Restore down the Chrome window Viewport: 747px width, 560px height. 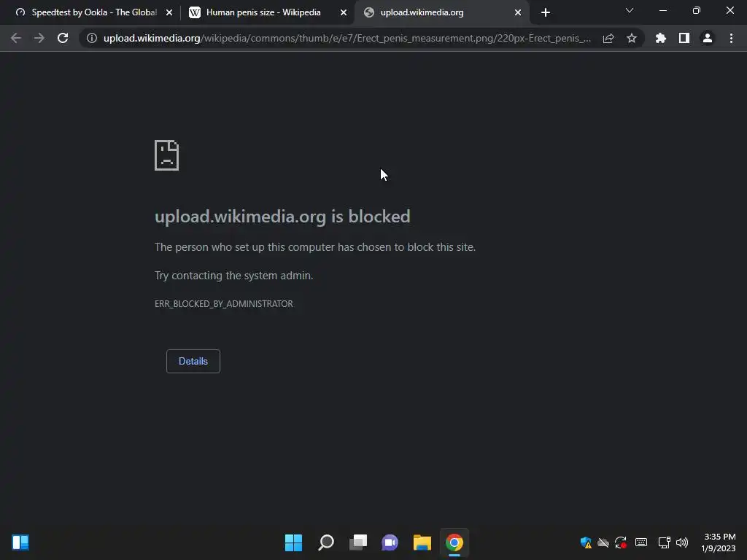(697, 10)
